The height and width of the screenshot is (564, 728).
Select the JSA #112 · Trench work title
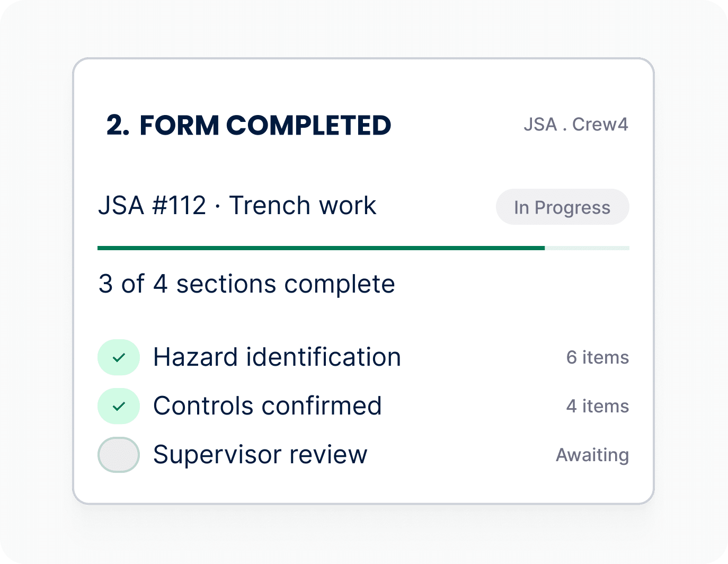pyautogui.click(x=237, y=206)
